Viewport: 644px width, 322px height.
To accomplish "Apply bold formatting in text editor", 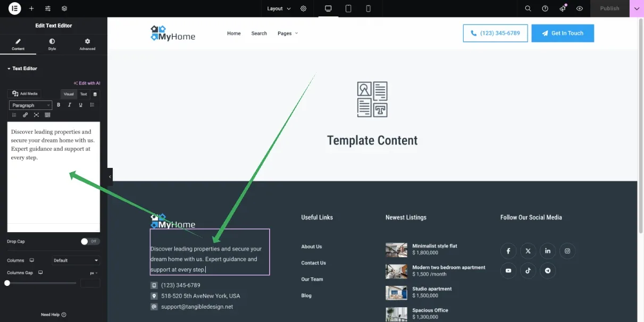I will click(x=58, y=105).
